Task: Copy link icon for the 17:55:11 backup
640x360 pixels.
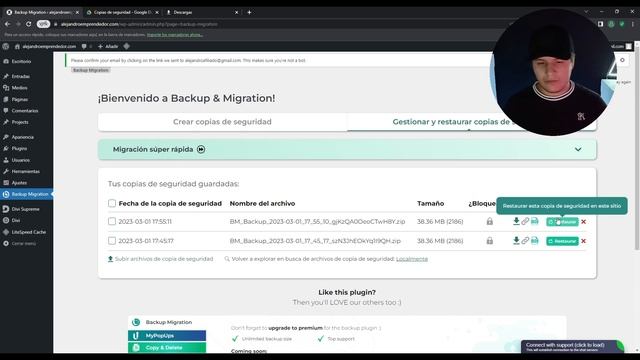Action: [525, 221]
